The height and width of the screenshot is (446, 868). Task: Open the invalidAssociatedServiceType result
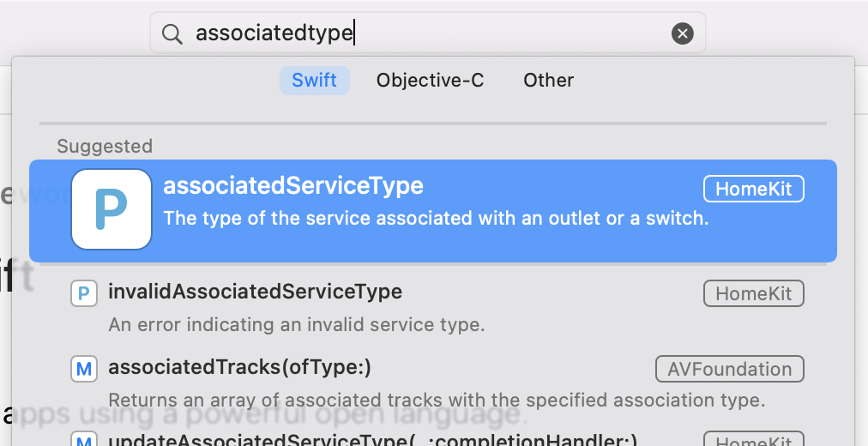(255, 292)
